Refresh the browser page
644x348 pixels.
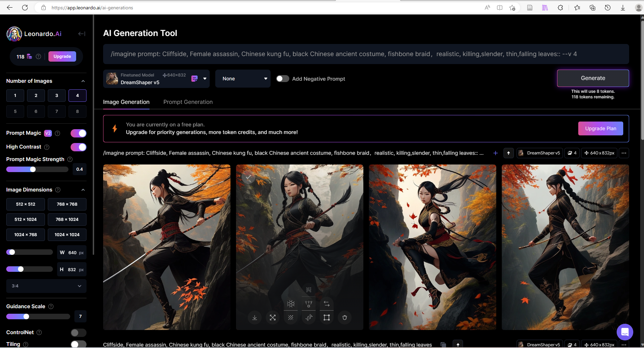(x=25, y=8)
